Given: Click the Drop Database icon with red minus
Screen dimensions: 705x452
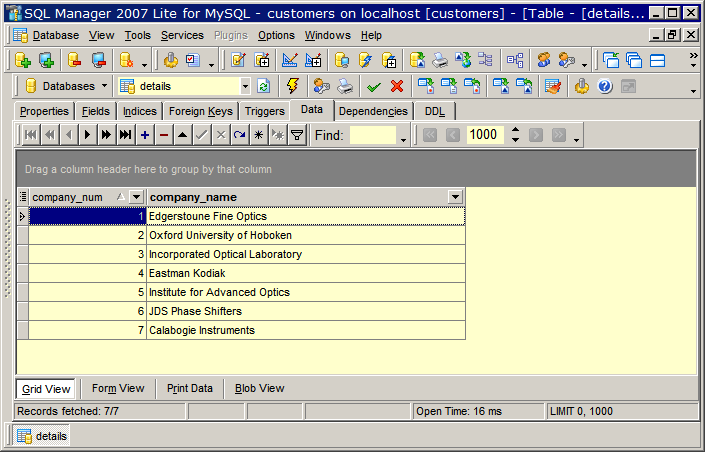Looking at the screenshot, I should (74, 60).
